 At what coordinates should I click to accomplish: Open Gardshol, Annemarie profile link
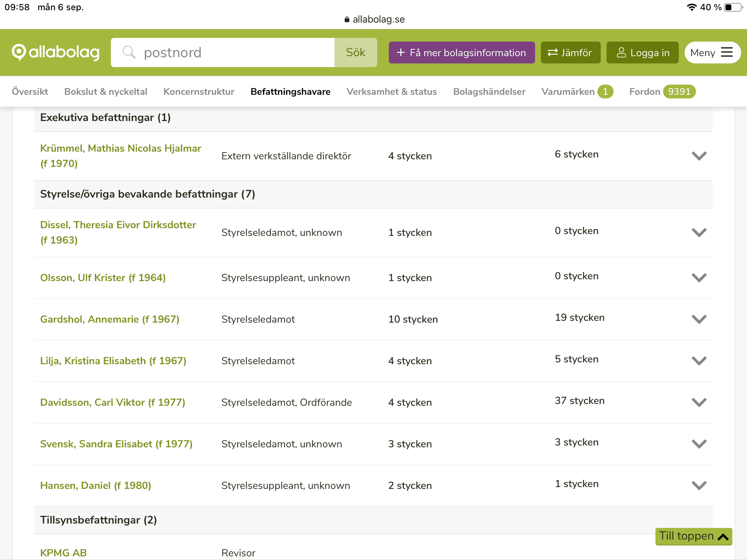click(x=110, y=319)
